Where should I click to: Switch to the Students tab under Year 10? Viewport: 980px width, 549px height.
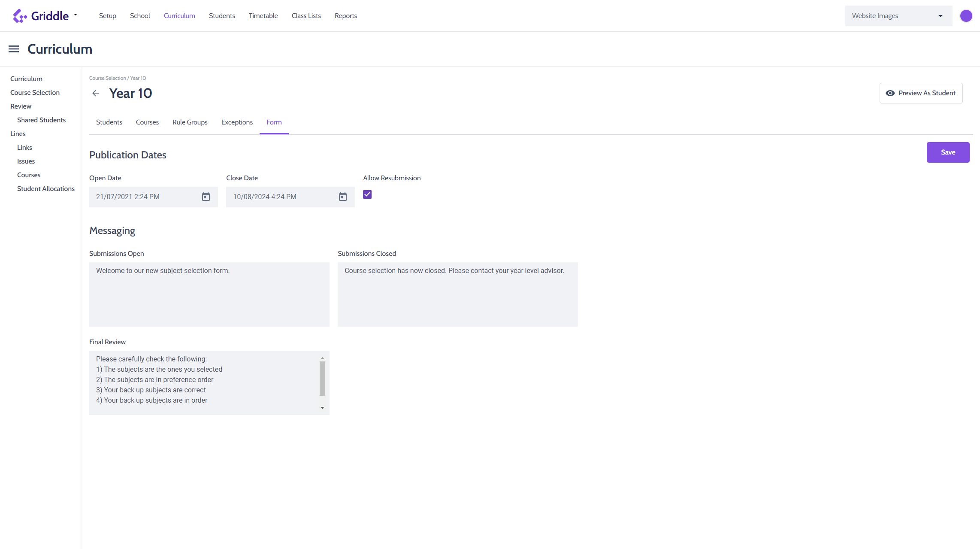[109, 122]
